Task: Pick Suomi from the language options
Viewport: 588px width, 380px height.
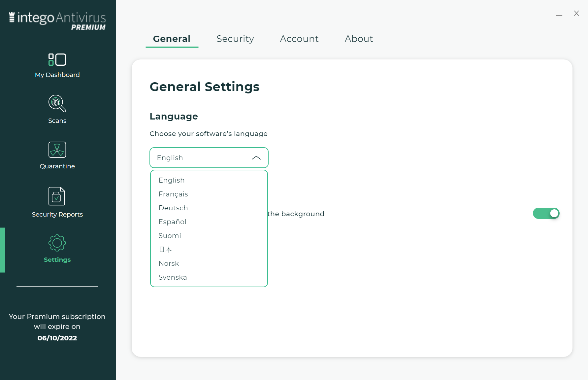Action: (209, 236)
